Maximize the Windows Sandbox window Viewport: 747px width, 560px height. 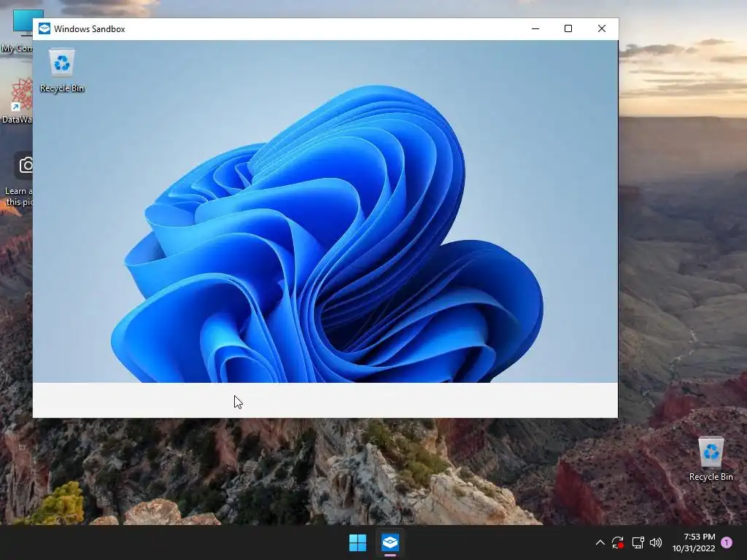[x=568, y=28]
